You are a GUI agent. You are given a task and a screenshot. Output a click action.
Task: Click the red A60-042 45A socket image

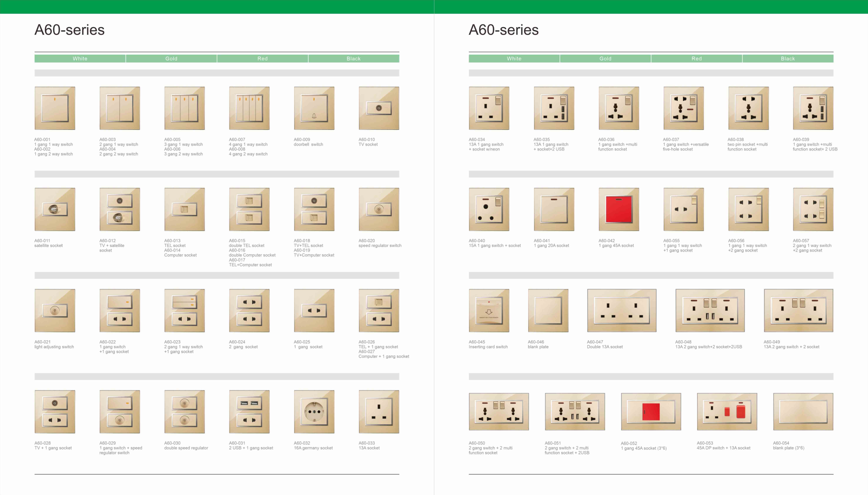[619, 209]
